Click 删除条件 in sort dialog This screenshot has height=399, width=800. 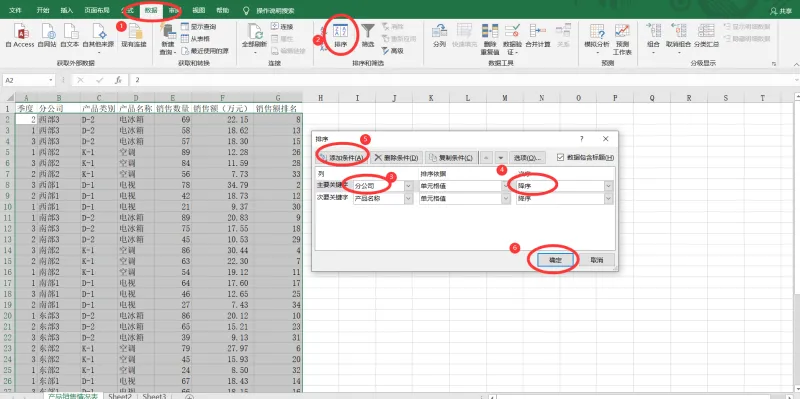[396, 158]
